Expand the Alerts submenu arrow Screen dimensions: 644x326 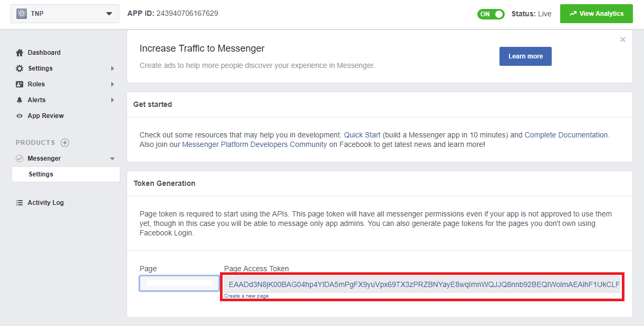(x=112, y=100)
